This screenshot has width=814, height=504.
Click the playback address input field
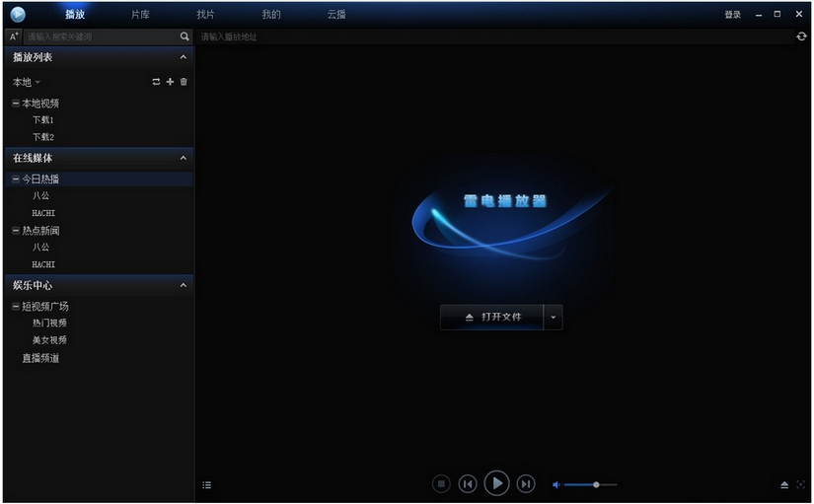pyautogui.click(x=494, y=36)
